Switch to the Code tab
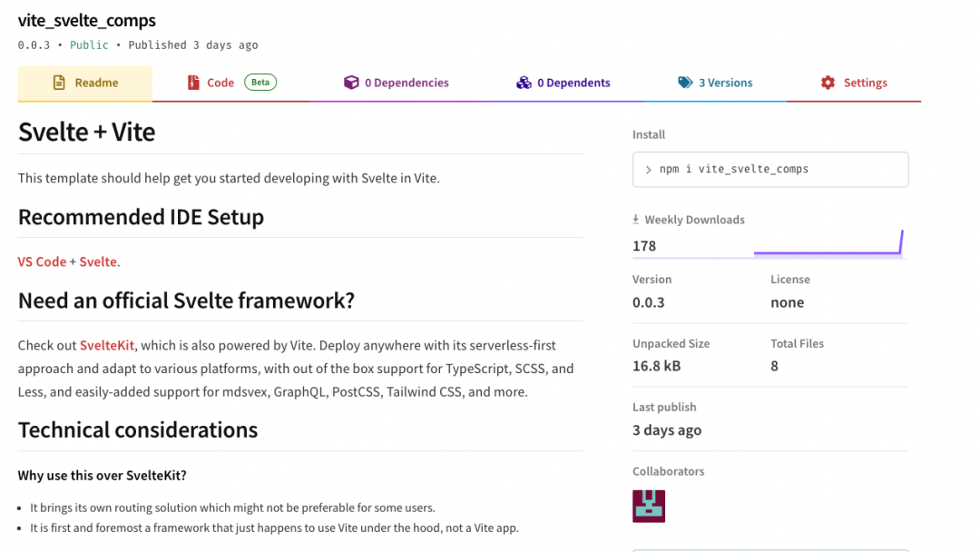Viewport: 980px width, 552px height. tap(220, 82)
